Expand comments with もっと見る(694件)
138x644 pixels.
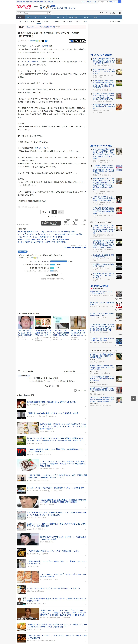tap(52, 386)
